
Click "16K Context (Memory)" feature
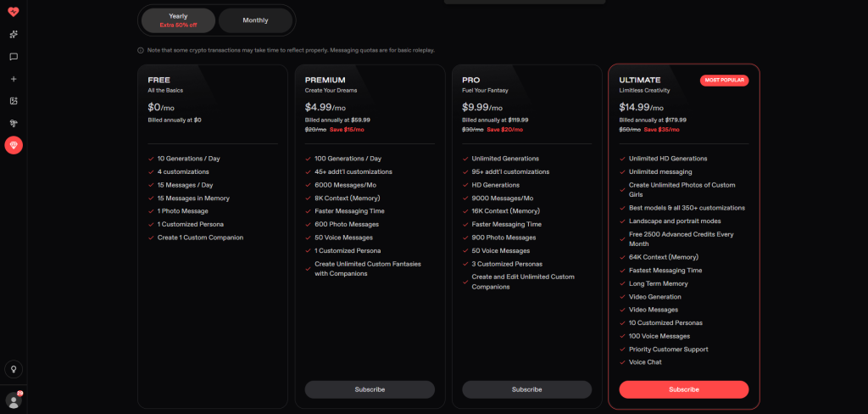506,210
